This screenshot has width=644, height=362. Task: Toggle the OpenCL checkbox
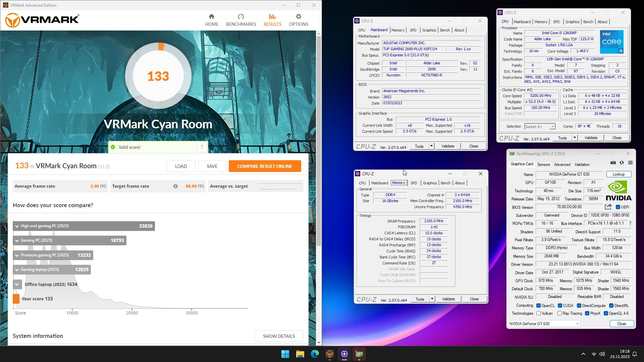pos(538,306)
